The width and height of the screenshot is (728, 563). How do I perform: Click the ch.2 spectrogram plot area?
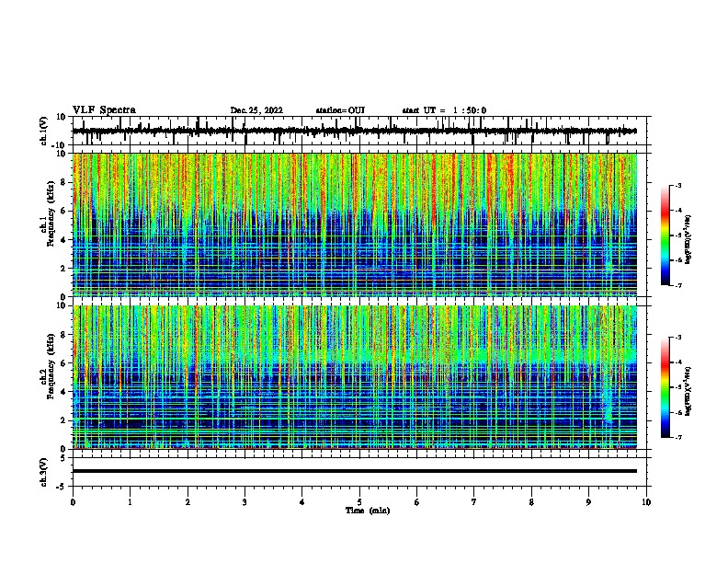[355, 377]
